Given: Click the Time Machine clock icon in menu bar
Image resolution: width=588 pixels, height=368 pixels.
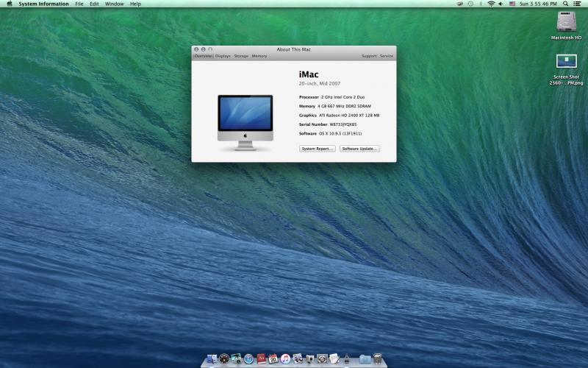Looking at the screenshot, I should click(x=470, y=4).
